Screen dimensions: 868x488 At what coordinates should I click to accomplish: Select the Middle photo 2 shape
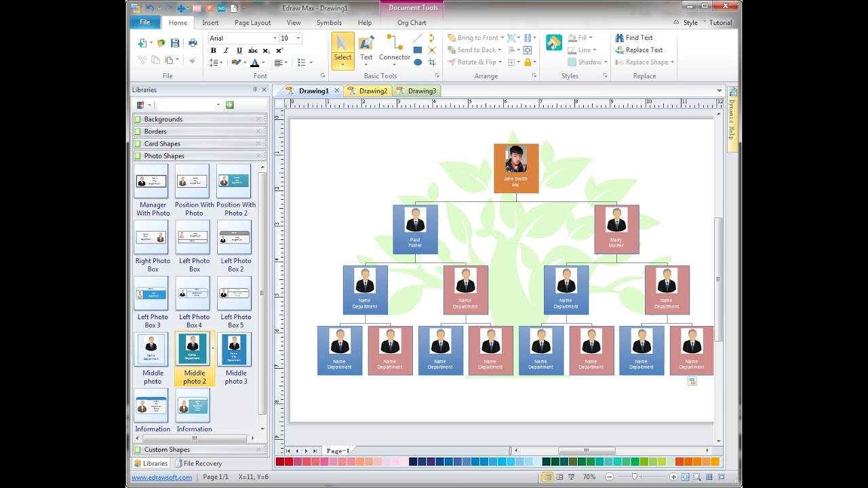[194, 359]
